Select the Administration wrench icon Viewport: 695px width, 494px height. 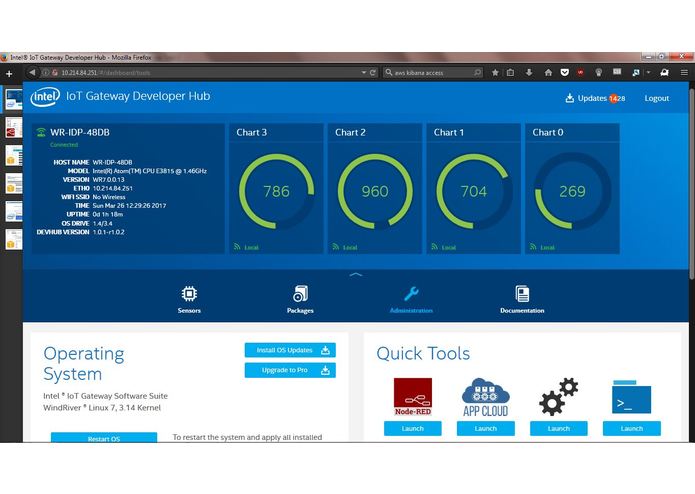[411, 293]
